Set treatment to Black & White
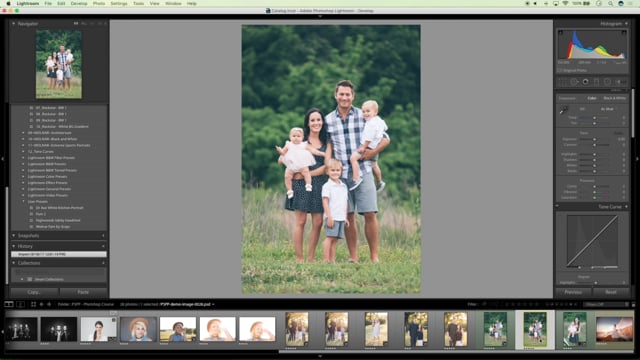Viewport: 640px width, 360px height. pyautogui.click(x=614, y=98)
